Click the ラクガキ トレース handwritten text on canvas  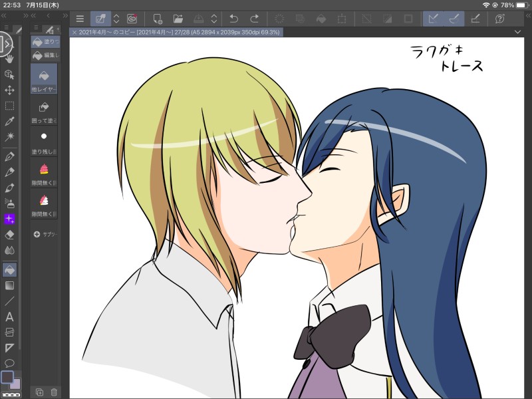(447, 59)
